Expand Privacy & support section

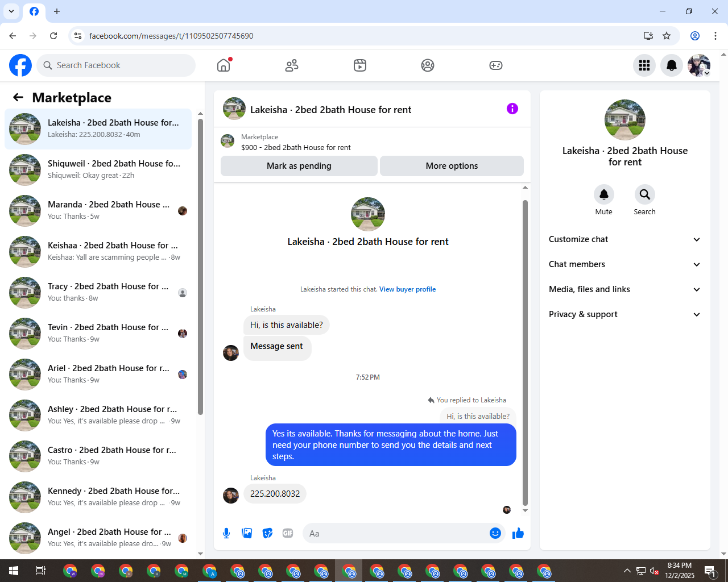click(624, 314)
